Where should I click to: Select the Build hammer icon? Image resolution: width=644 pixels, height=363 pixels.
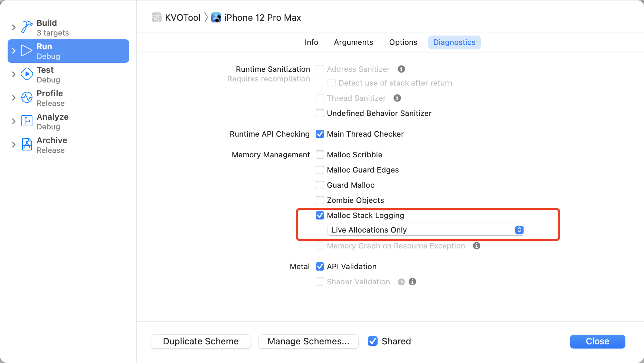point(27,27)
